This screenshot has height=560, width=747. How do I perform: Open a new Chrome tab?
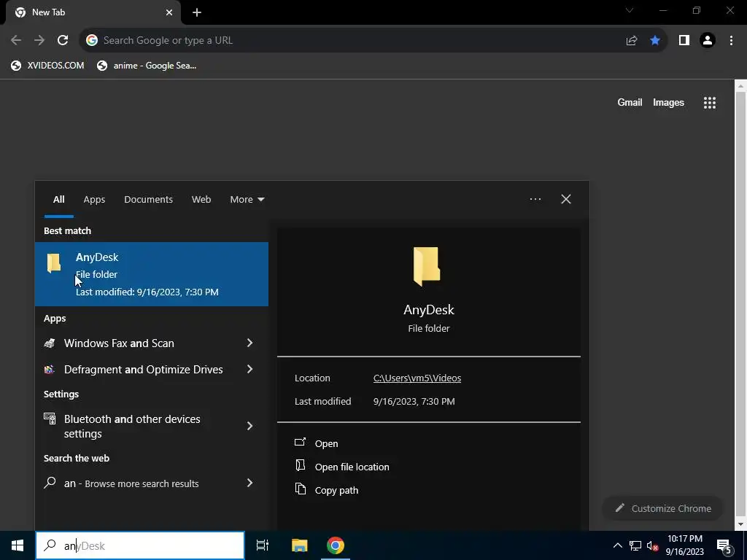tap(197, 13)
